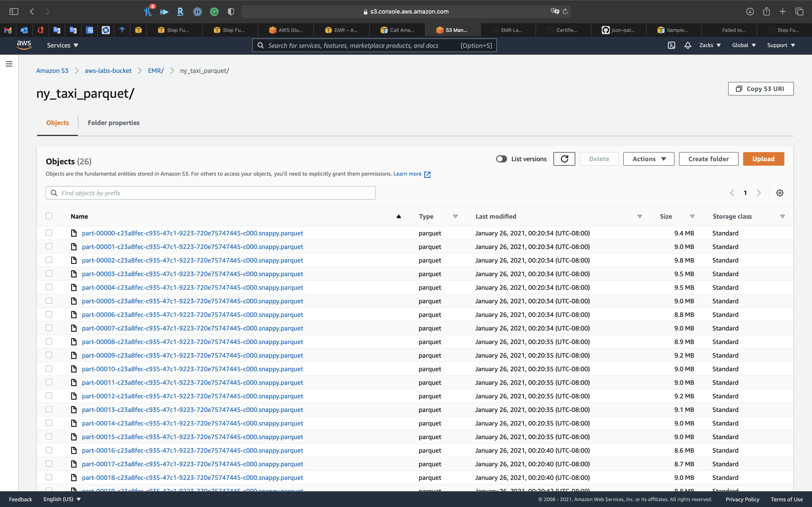This screenshot has height=507, width=812.
Task: Open the Global region dropdown
Action: click(744, 45)
